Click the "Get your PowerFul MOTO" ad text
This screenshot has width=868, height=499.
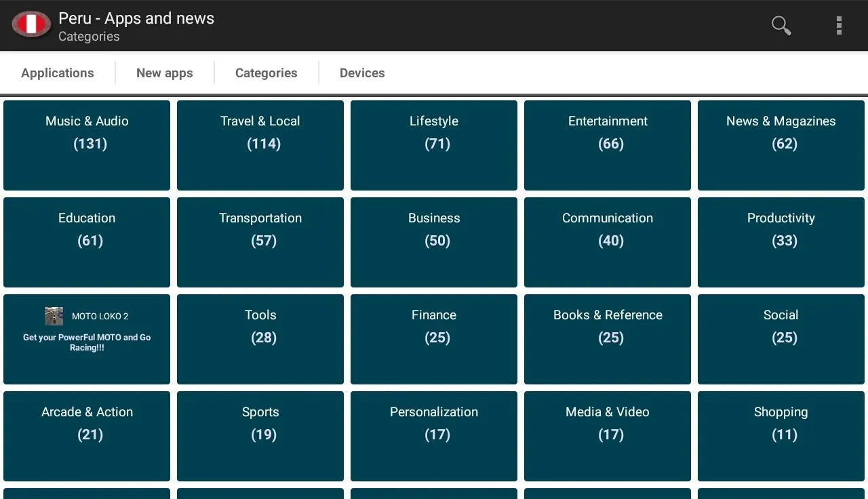point(87,342)
